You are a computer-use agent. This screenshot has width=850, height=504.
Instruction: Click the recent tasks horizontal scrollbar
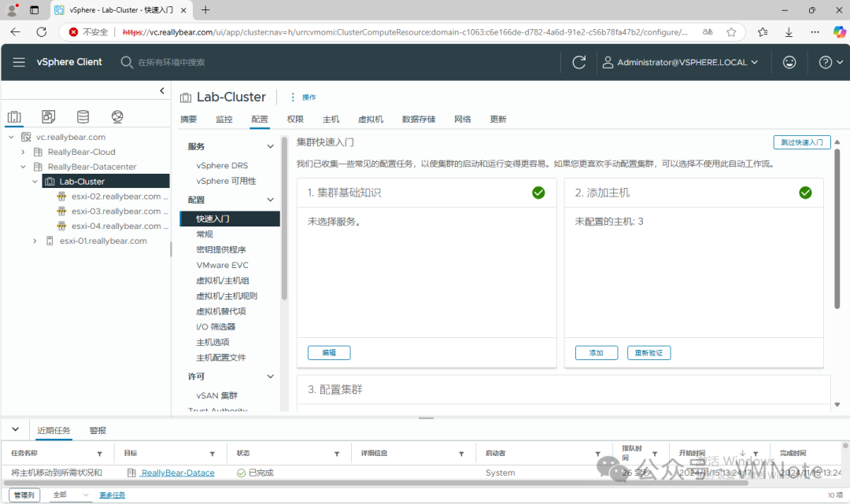(x=376, y=482)
